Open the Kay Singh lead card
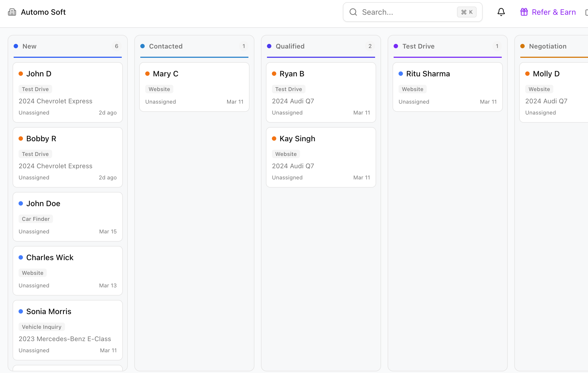 (321, 157)
